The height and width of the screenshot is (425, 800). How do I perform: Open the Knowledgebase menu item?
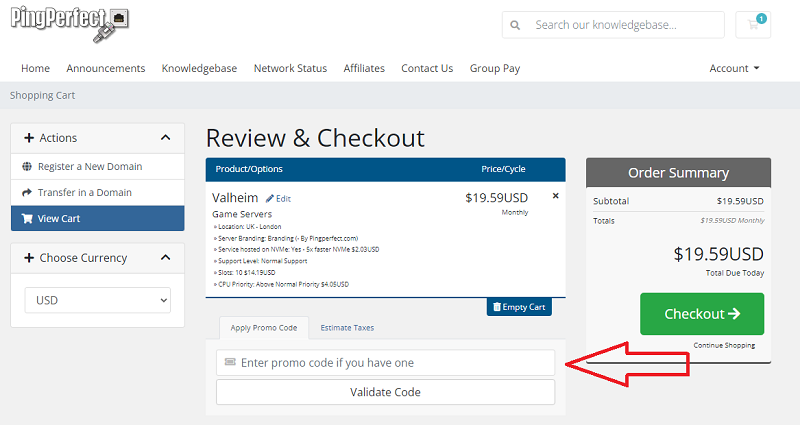pos(199,68)
